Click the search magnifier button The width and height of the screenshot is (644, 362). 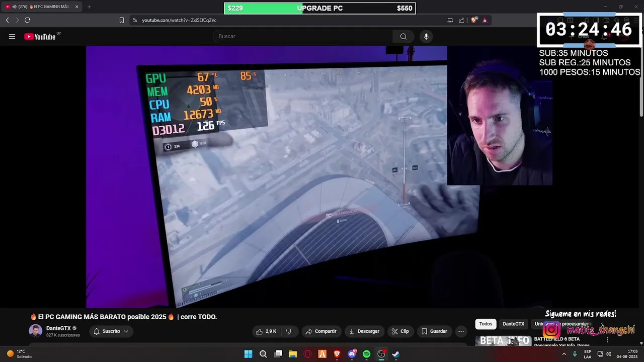click(x=403, y=36)
